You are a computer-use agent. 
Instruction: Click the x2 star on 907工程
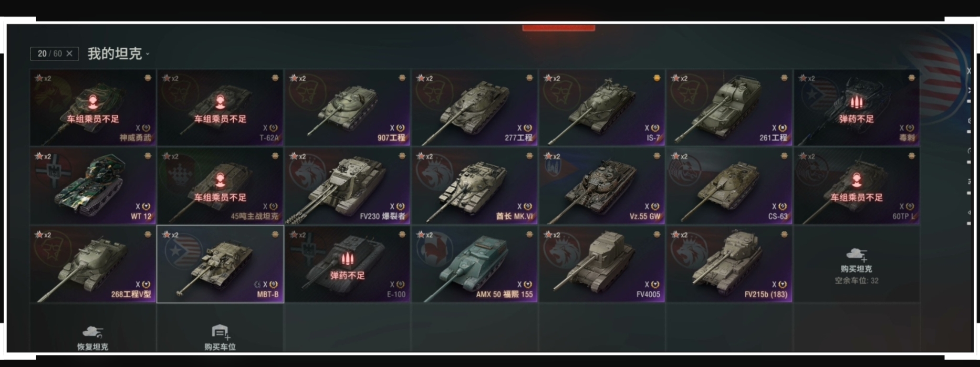[296, 78]
